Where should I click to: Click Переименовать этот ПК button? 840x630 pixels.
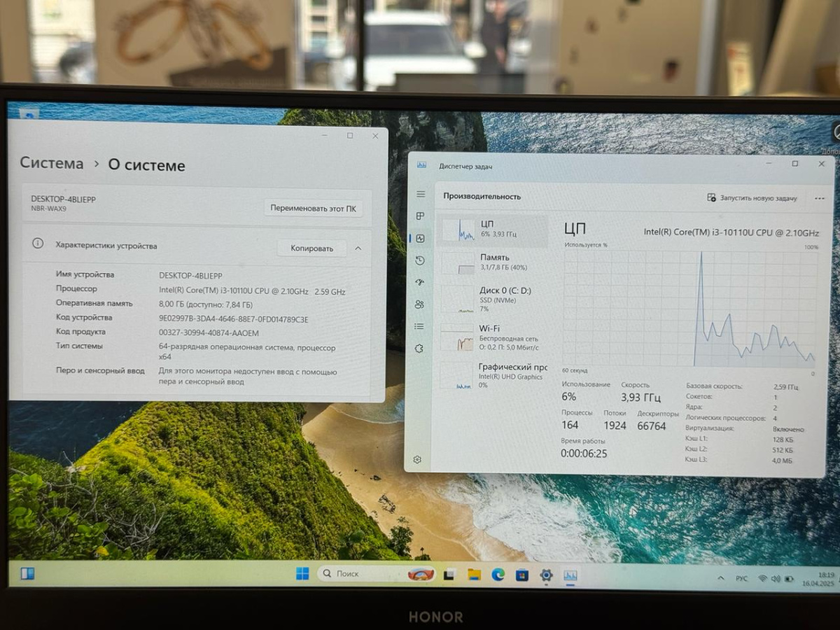coord(313,208)
